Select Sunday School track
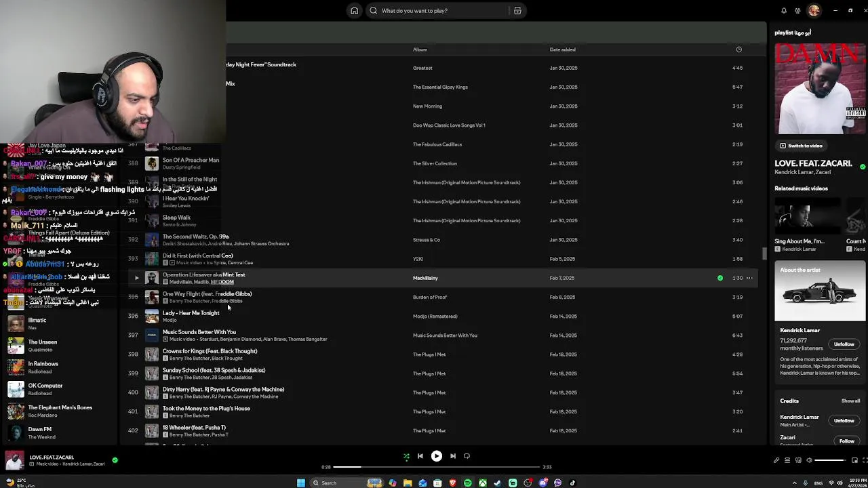 coord(214,370)
